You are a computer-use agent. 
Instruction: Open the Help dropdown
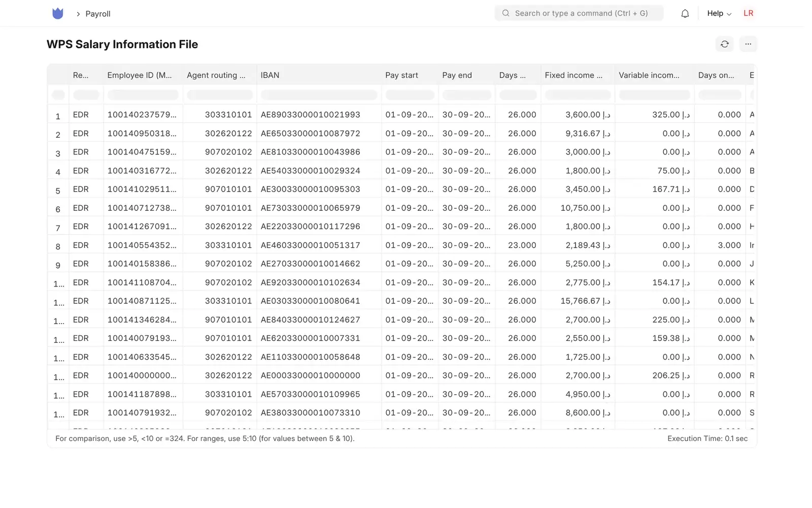tap(719, 14)
